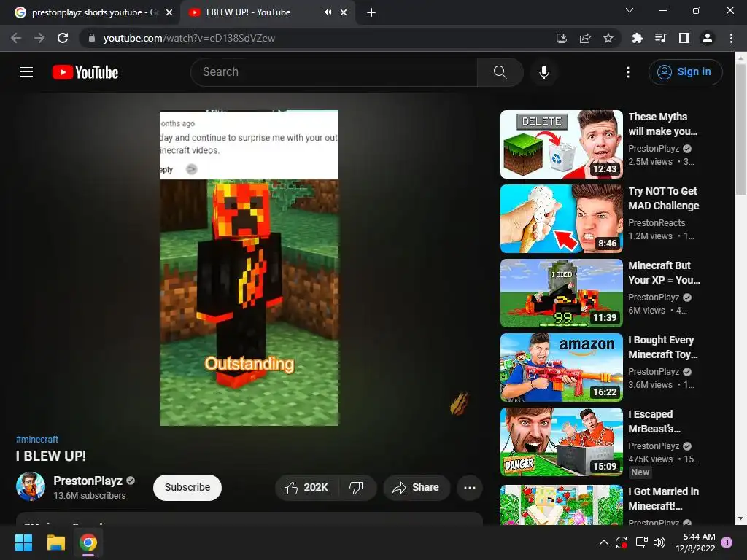747x560 pixels.
Task: Dislike the video with thumbs down
Action: (x=356, y=488)
